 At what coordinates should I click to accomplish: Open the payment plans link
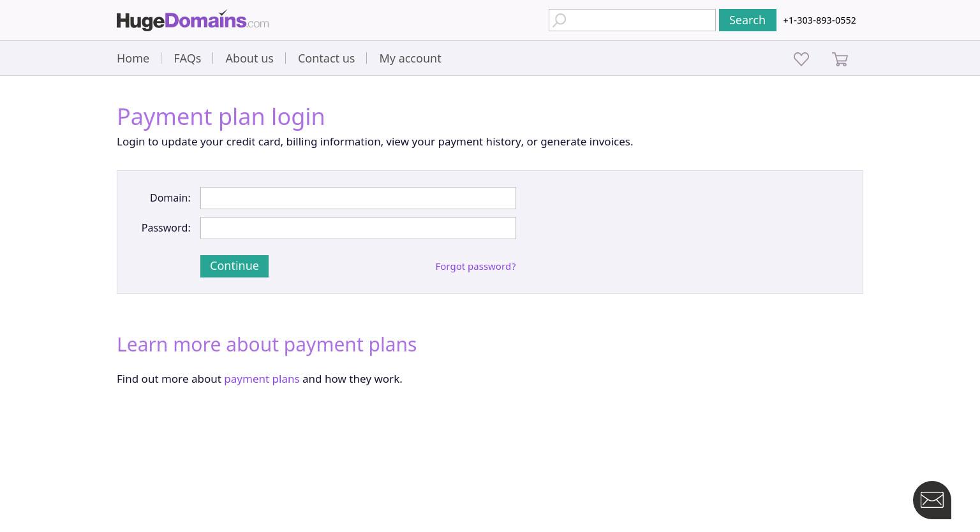pyautogui.click(x=262, y=379)
